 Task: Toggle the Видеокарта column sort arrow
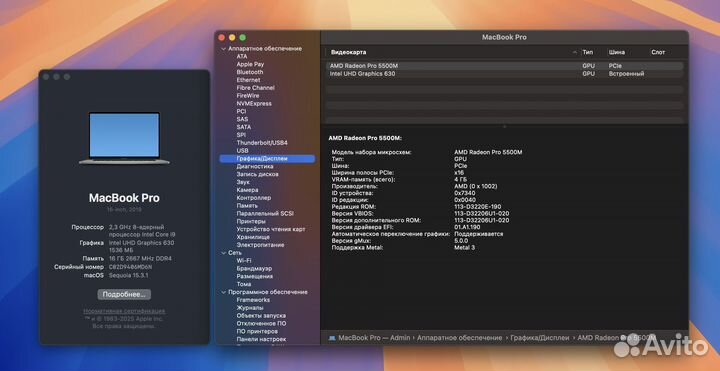click(574, 52)
